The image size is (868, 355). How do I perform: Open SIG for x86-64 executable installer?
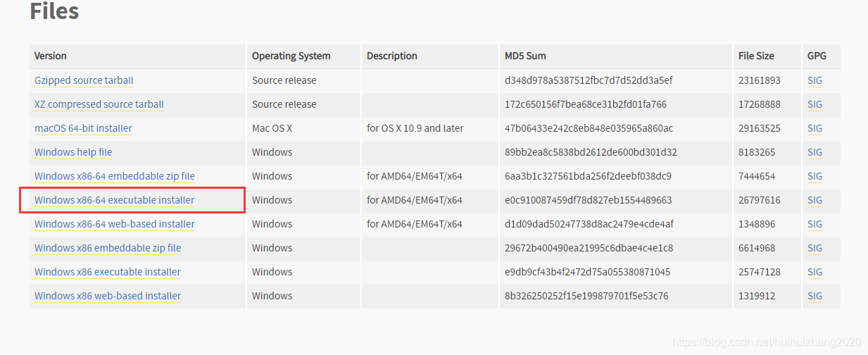[x=814, y=200]
